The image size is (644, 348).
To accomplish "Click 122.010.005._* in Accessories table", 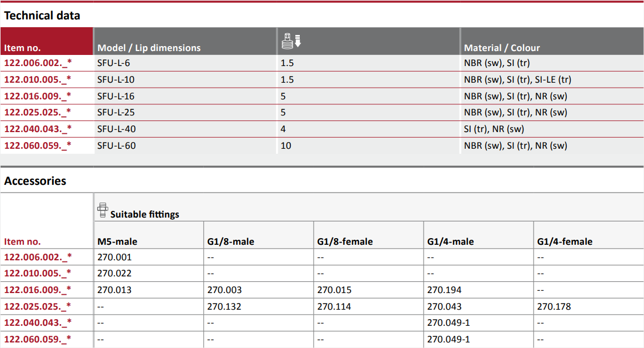I will pyautogui.click(x=38, y=273).
